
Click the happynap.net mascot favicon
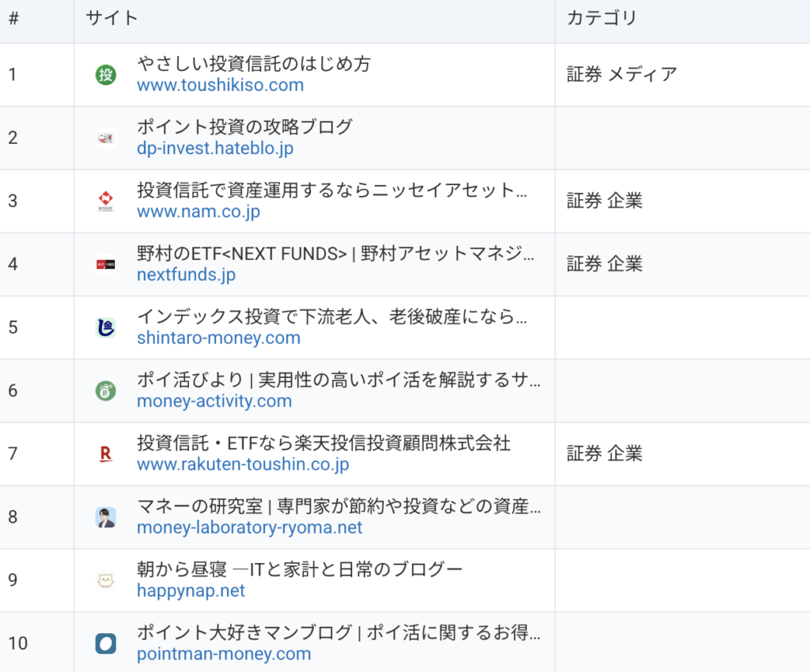(105, 580)
